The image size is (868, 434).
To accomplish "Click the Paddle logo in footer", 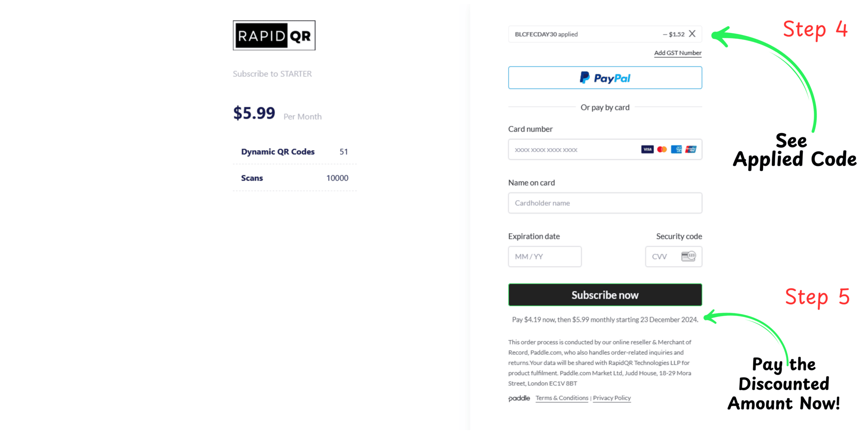I will (519, 398).
